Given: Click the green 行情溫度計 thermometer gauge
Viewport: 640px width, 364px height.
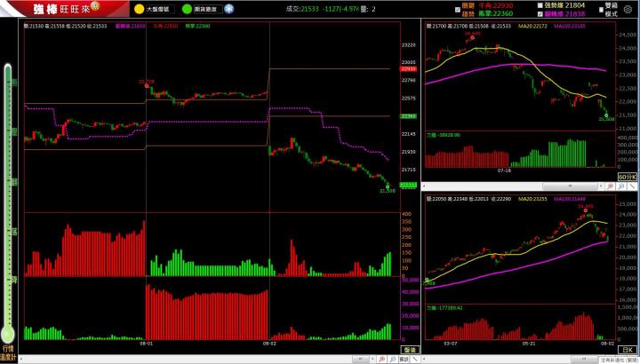Looking at the screenshot, I should pyautogui.click(x=8, y=204).
